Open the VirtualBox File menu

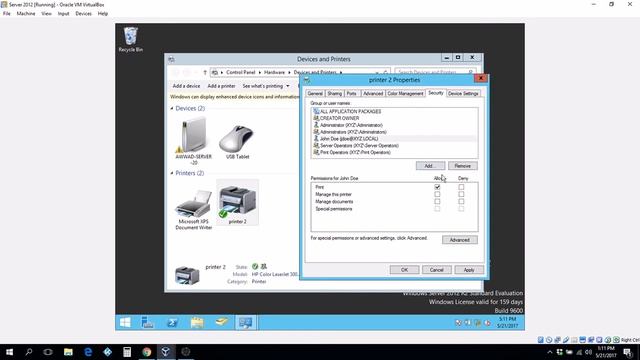[7, 13]
